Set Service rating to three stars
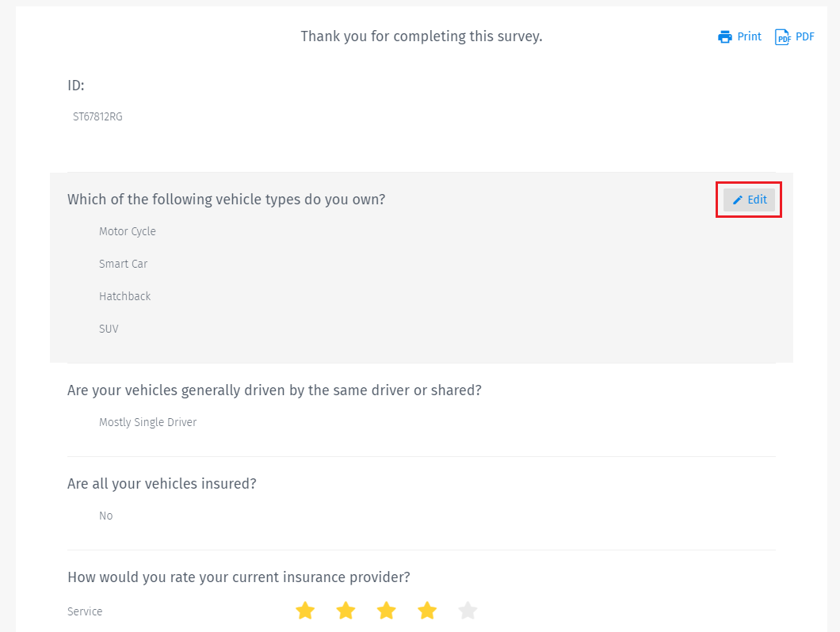Viewport: 840px width, 632px height. pos(386,611)
